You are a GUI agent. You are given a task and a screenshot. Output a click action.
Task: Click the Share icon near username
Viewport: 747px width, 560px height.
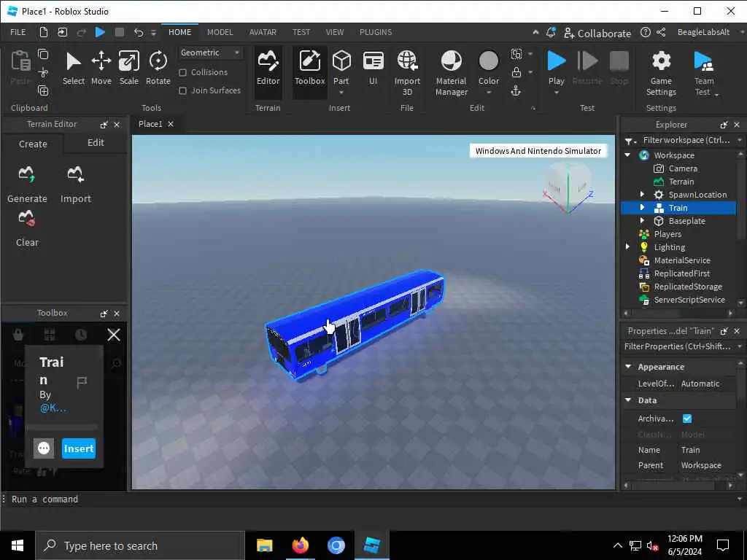[661, 32]
